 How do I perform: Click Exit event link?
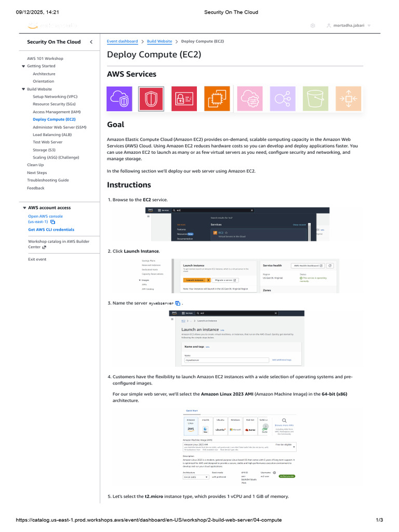click(x=37, y=259)
